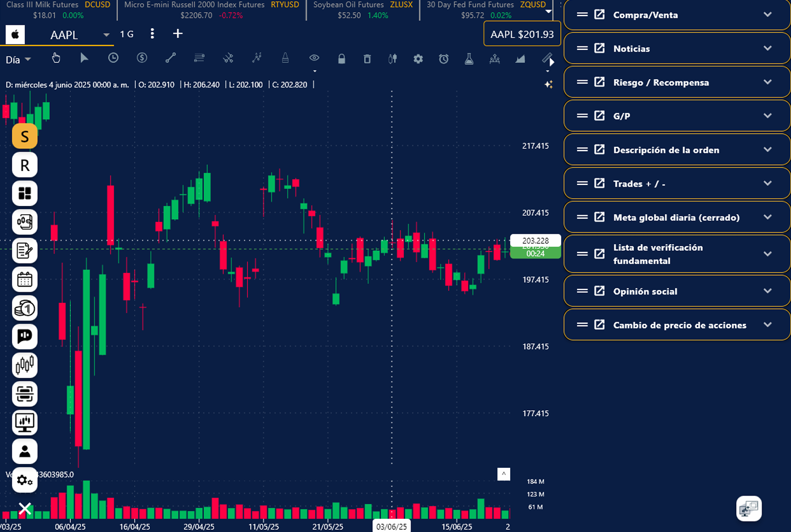This screenshot has width=791, height=532.
Task: Open the Día timeframe dropdown
Action: 18,60
